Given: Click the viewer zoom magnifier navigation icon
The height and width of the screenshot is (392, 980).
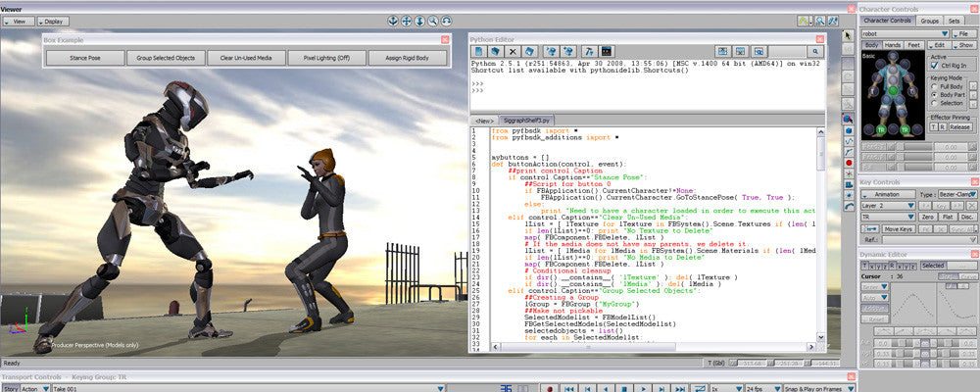Looking at the screenshot, I should coord(433,21).
